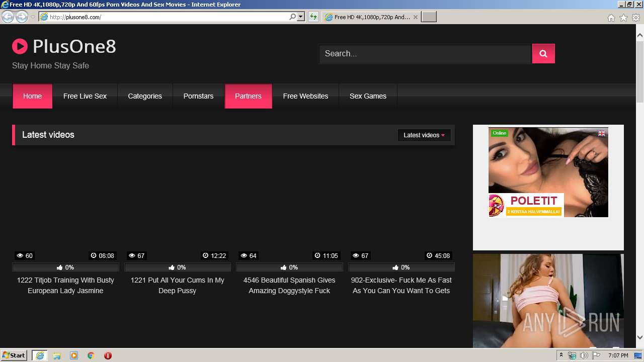
Task: Open the Favorites star icon
Action: coord(623,18)
